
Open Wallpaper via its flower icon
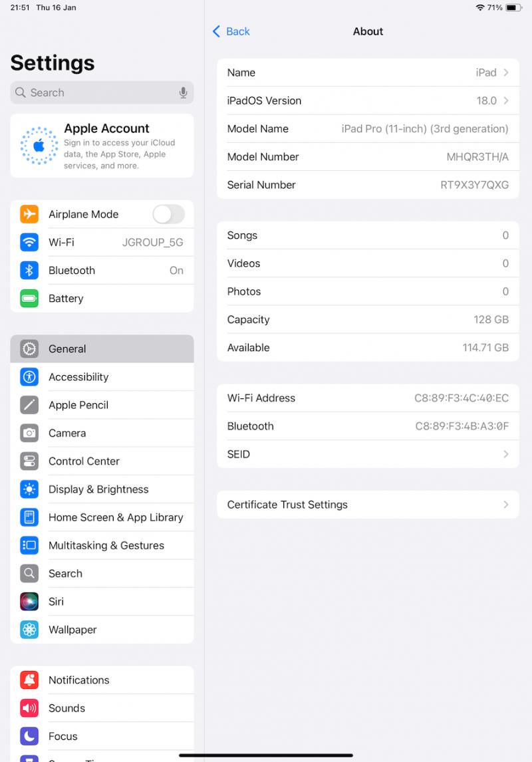click(x=29, y=629)
